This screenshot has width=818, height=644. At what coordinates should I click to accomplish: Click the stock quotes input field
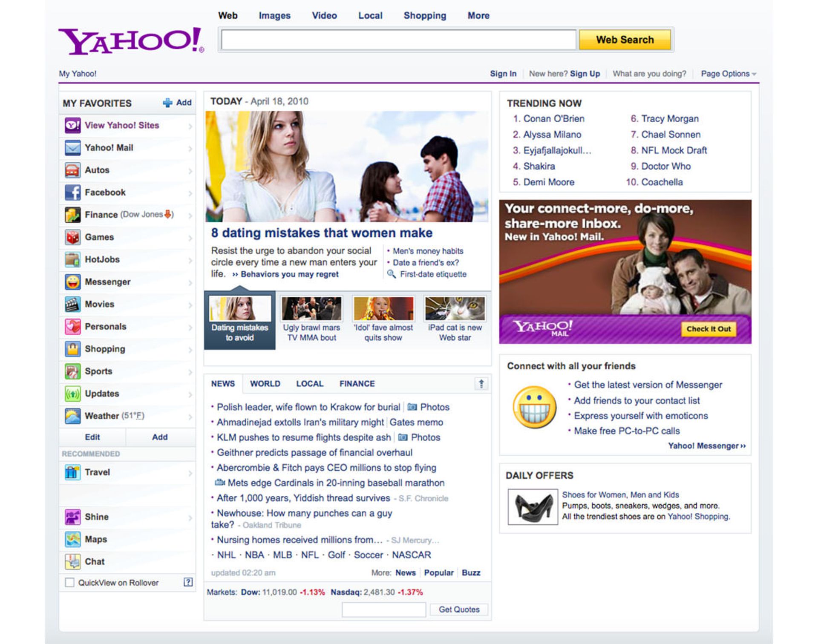click(x=383, y=609)
